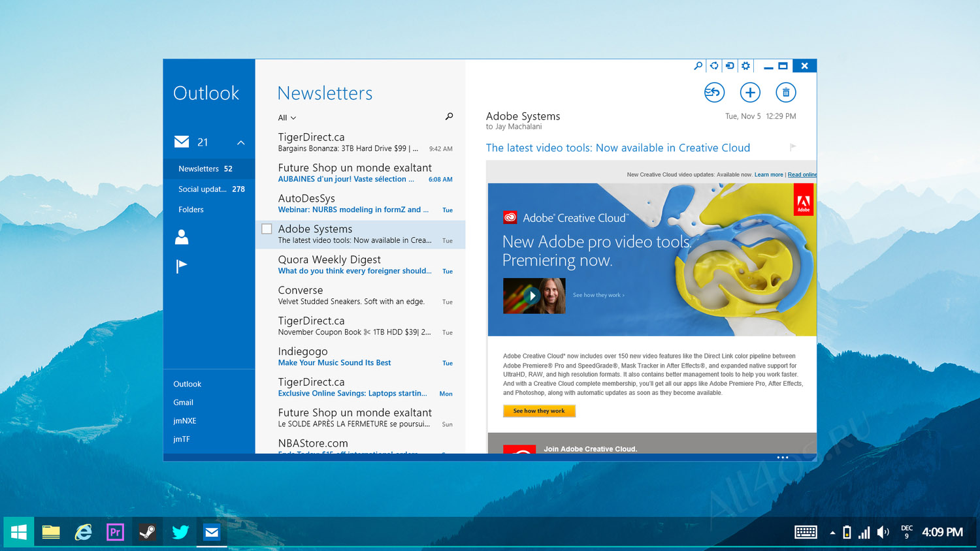Play the Adobe video thumbnail
Screen dimensions: 980x551
click(534, 296)
